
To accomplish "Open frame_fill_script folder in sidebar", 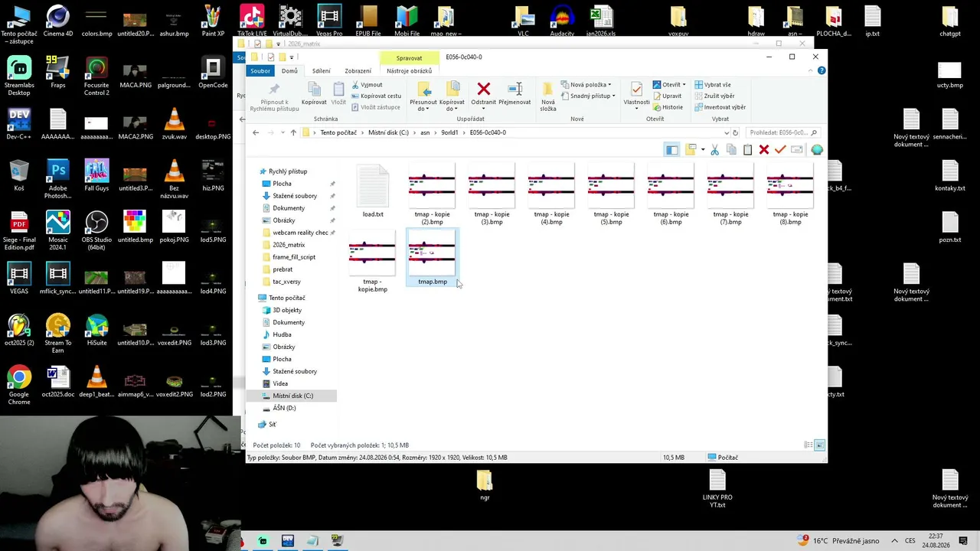I will (x=294, y=257).
